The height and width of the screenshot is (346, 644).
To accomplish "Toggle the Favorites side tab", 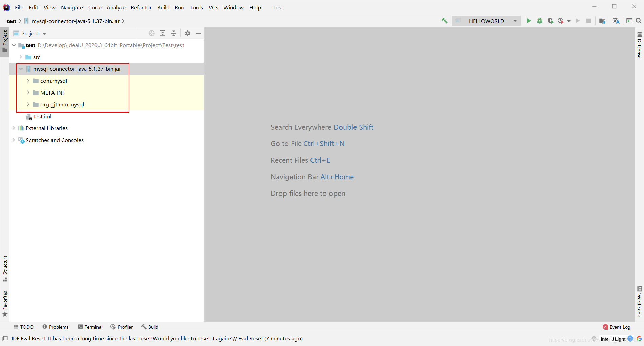I will coord(5,304).
